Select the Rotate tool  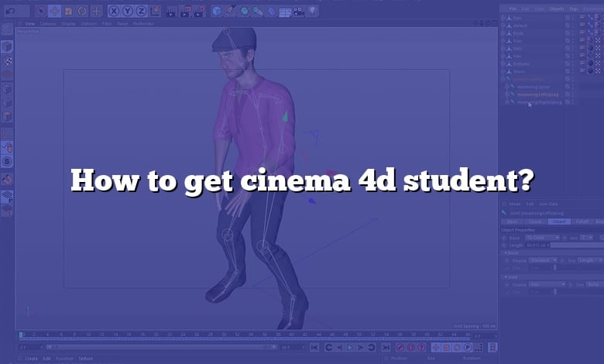[82, 12]
